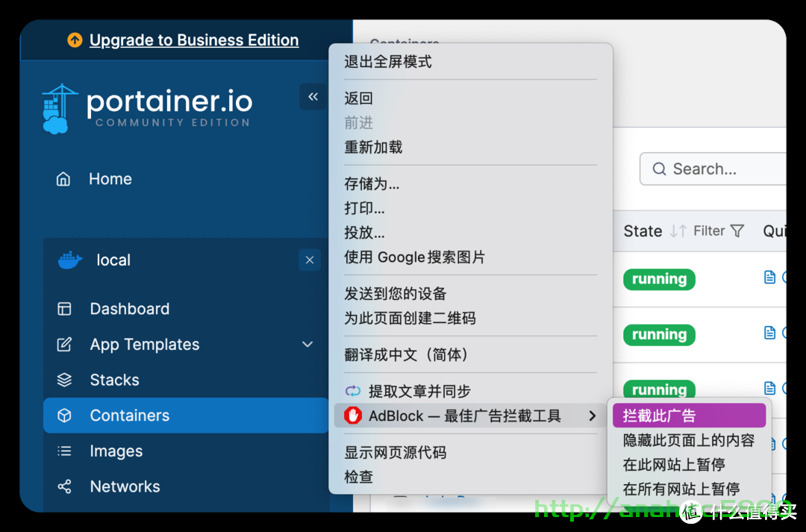The width and height of the screenshot is (806, 532).
Task: Open App Templates in the sidebar
Action: (x=145, y=345)
